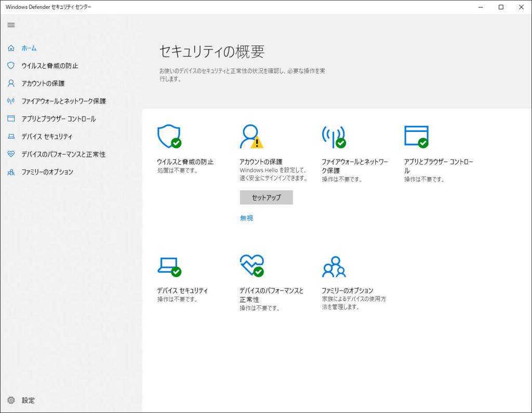
Task: Select アプリとブラウザー コントロール in the sidebar
Action: tap(59, 119)
